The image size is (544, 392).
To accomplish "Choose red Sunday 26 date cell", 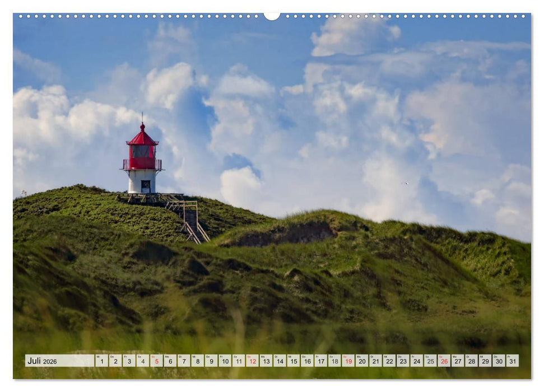I will (444, 361).
